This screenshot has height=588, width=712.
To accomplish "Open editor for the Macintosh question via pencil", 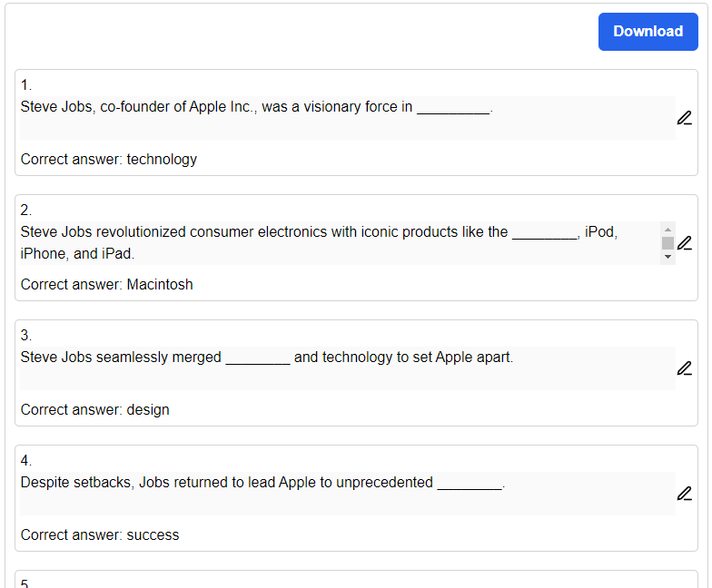I will (685, 243).
